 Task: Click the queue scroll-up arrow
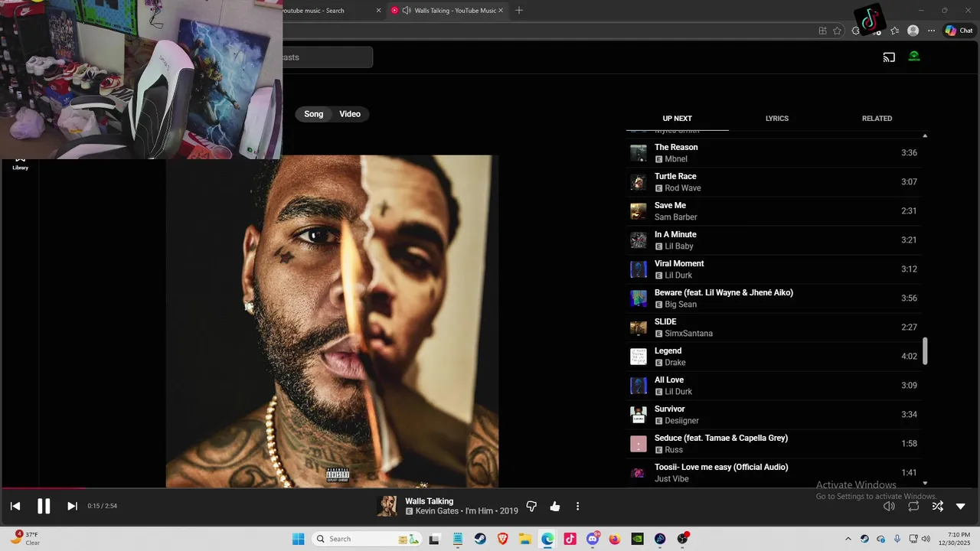pyautogui.click(x=925, y=135)
